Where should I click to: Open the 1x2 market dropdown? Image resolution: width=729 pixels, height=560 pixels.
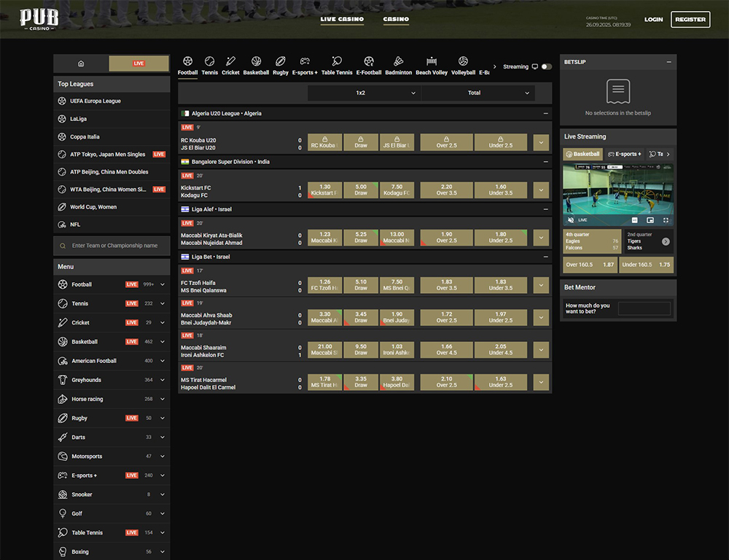tap(364, 93)
